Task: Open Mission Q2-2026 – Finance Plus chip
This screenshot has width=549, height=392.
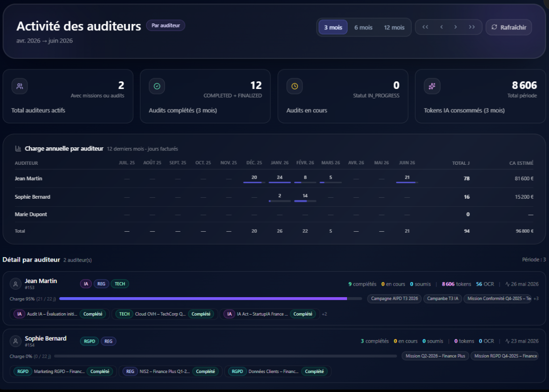Action: 435,356
